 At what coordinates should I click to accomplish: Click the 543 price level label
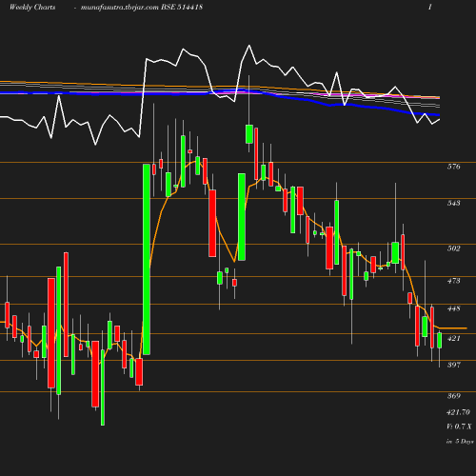pos(453,203)
